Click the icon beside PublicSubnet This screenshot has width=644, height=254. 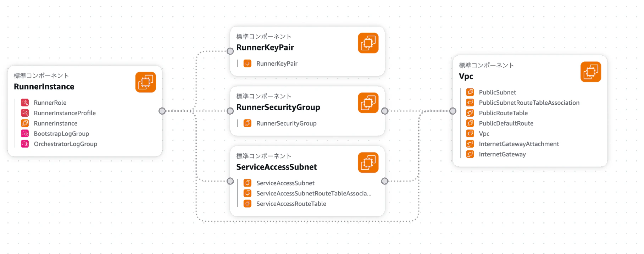click(470, 92)
